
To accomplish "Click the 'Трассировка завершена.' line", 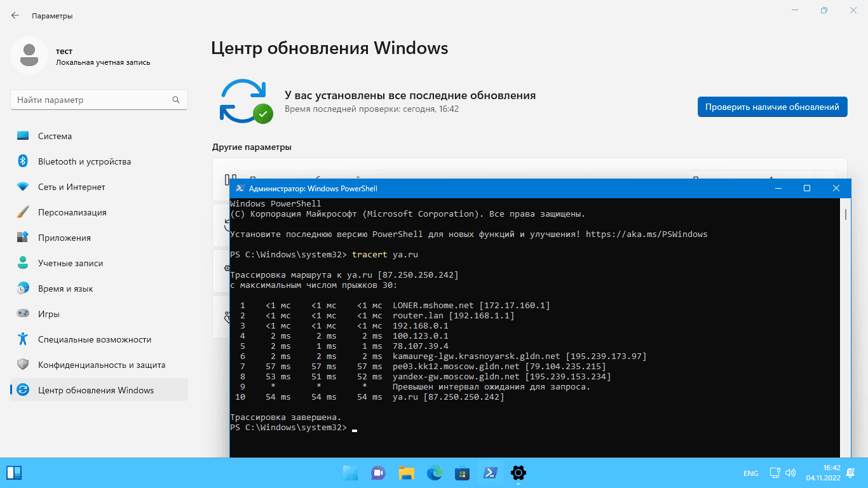I will 285,417.
